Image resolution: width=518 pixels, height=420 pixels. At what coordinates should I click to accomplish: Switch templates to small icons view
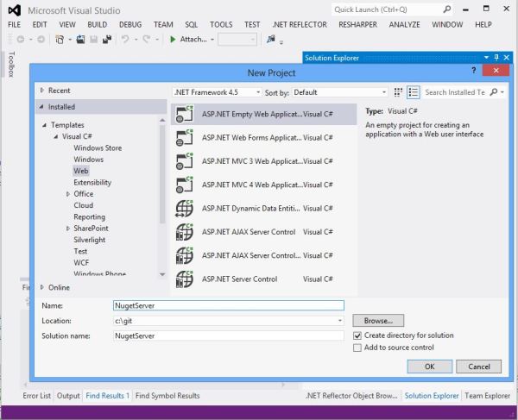pos(398,92)
